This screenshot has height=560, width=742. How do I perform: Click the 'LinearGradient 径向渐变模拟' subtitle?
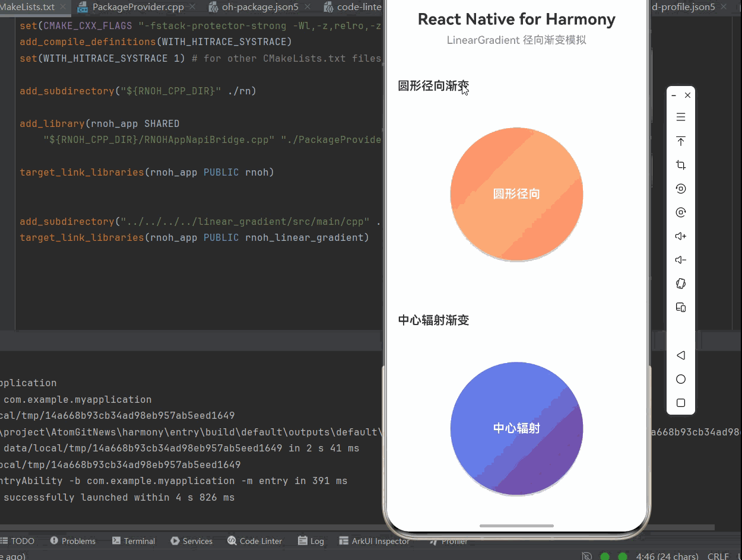tap(516, 40)
